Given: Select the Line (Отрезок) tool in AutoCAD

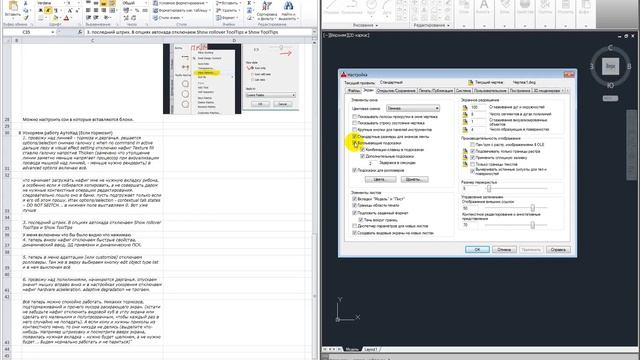Looking at the screenshot, I should pyautogui.click(x=331, y=5).
